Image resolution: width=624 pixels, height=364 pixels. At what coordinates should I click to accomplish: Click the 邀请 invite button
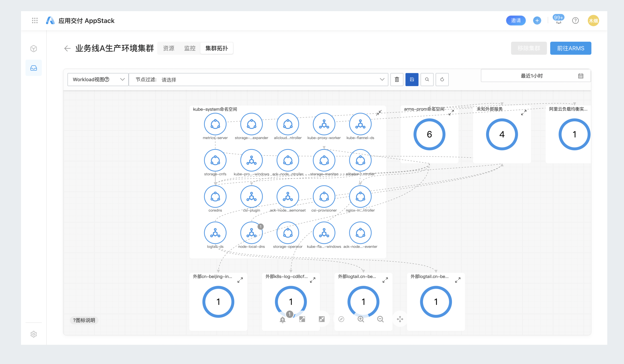click(516, 21)
